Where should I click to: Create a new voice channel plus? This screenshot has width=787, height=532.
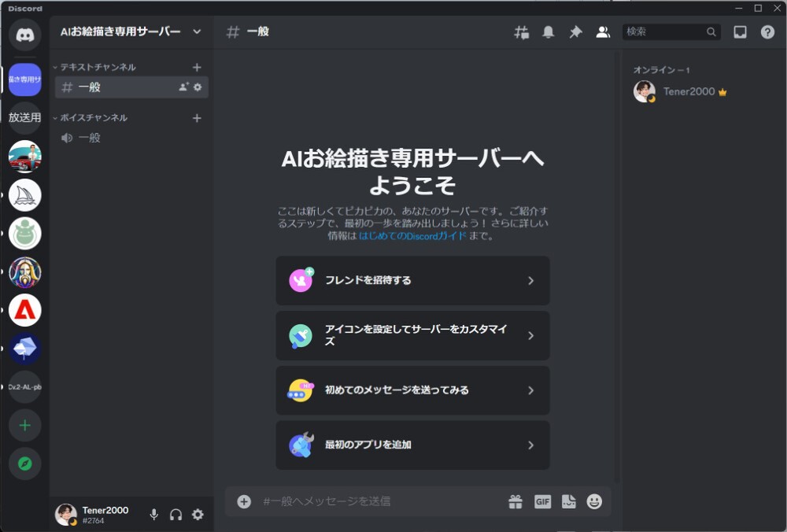coord(197,118)
